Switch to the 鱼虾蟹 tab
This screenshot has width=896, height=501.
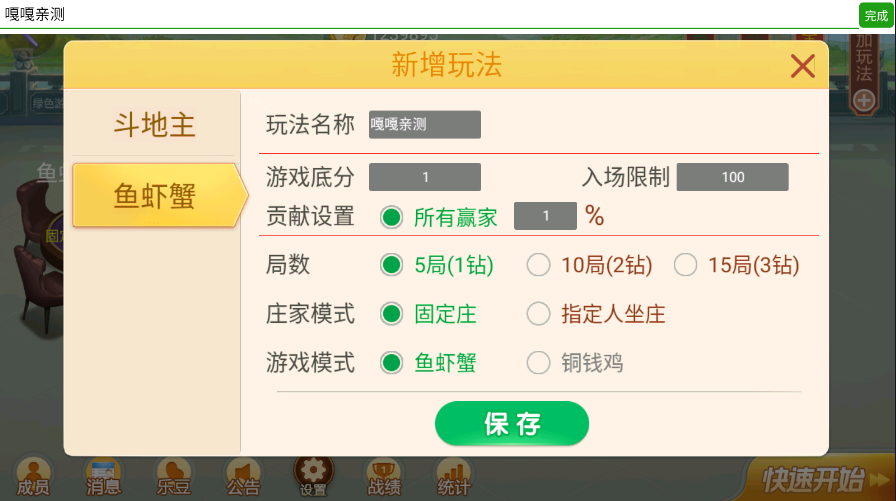coord(154,196)
